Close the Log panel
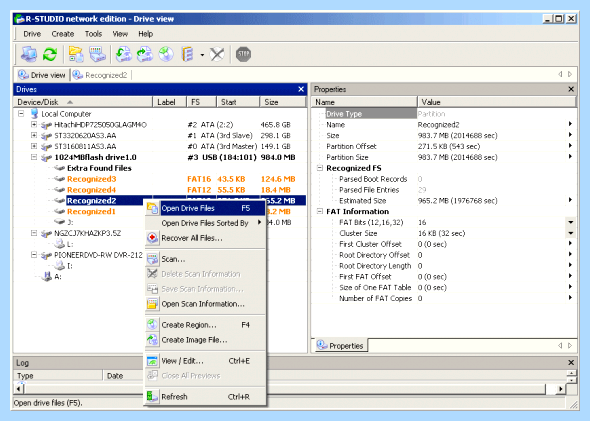Viewport: 590px width, 421px height. [571, 363]
